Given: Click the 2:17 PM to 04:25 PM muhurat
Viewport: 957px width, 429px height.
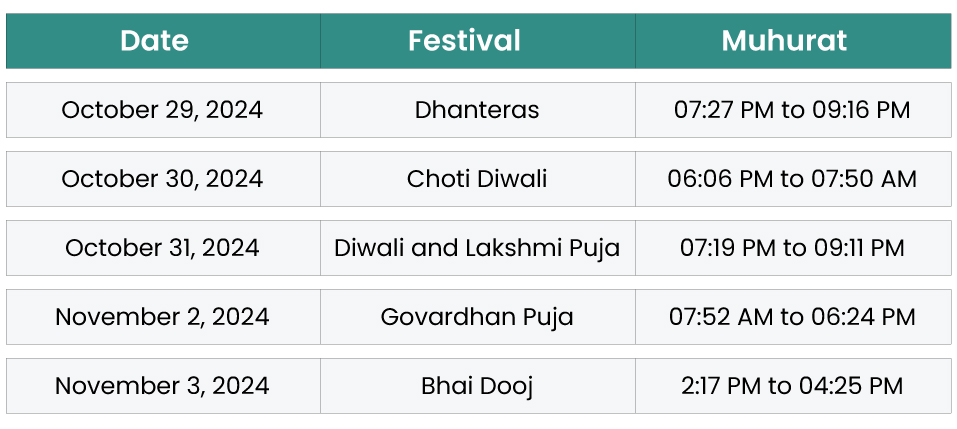Looking at the screenshot, I should coord(792,386).
